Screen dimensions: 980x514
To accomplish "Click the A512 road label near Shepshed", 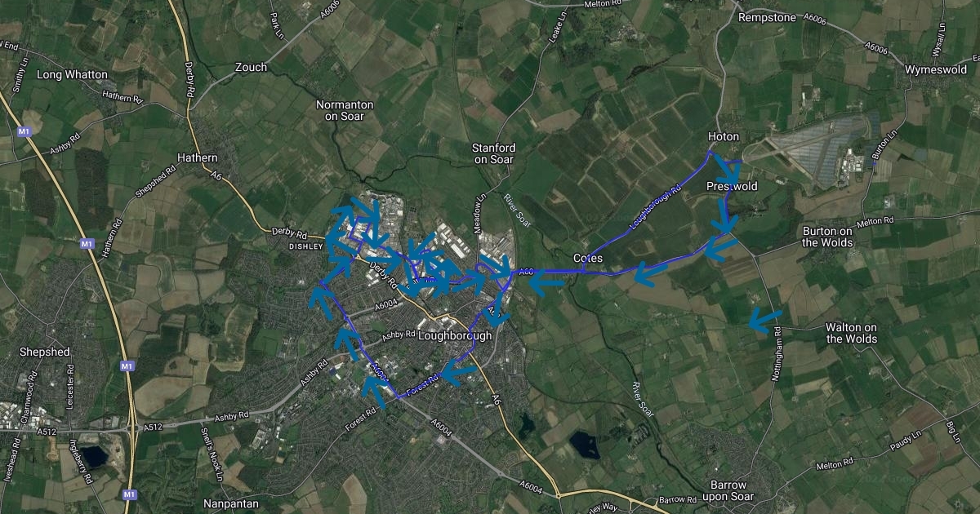I will pyautogui.click(x=153, y=426).
